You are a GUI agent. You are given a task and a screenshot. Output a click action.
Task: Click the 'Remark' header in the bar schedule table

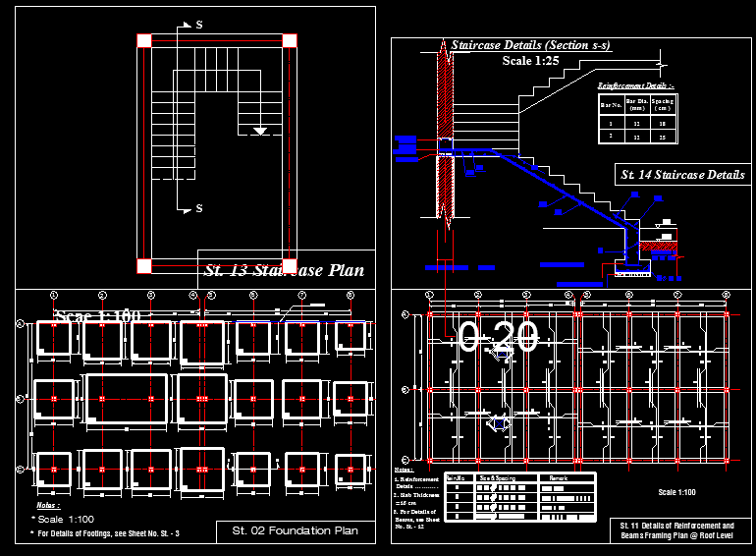[558, 478]
